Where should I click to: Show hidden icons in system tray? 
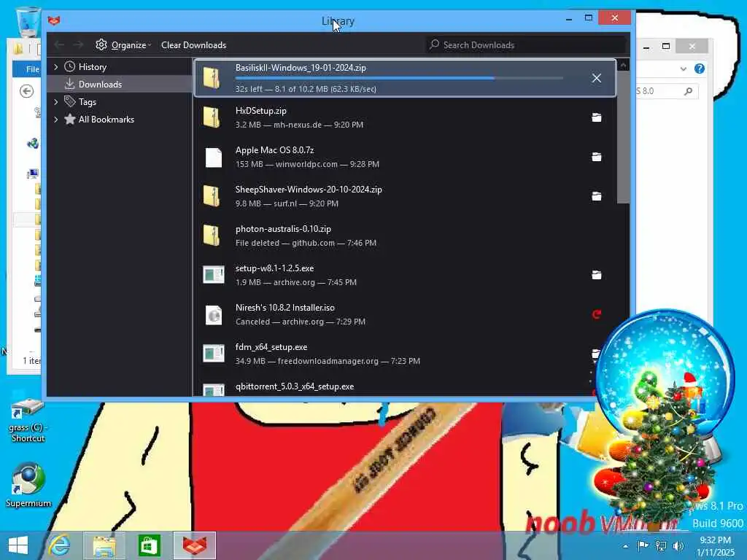[x=625, y=546]
